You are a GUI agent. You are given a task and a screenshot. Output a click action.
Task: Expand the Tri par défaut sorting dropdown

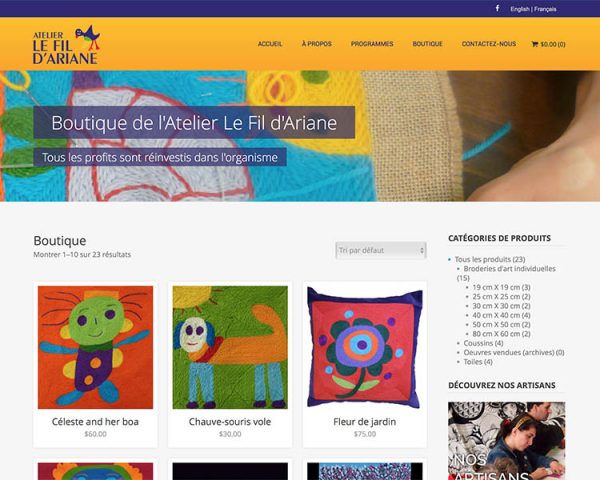[381, 250]
